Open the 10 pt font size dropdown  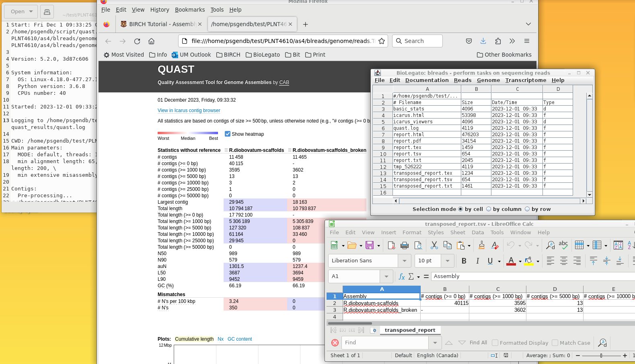pos(447,261)
